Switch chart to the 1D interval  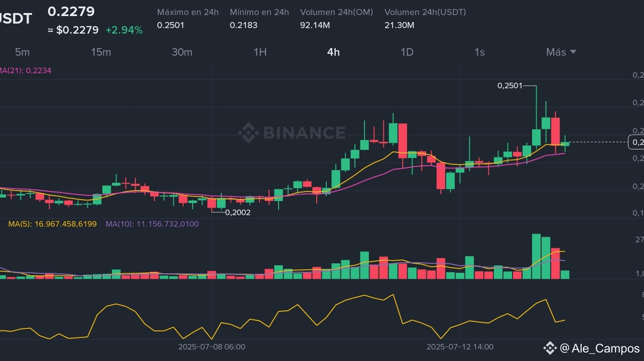407,52
